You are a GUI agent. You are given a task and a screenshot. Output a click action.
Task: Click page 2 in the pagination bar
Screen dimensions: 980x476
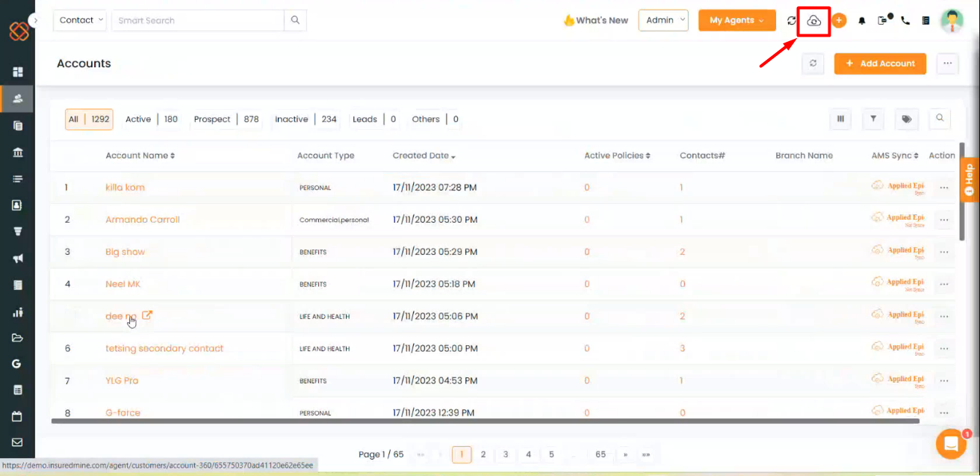[x=483, y=454]
